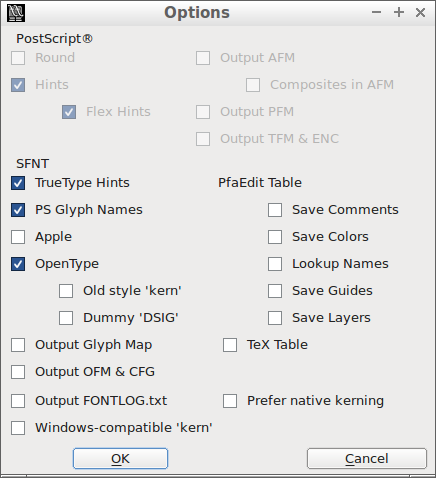The width and height of the screenshot is (436, 478).
Task: Uncheck the OpenType option
Action: pos(18,264)
